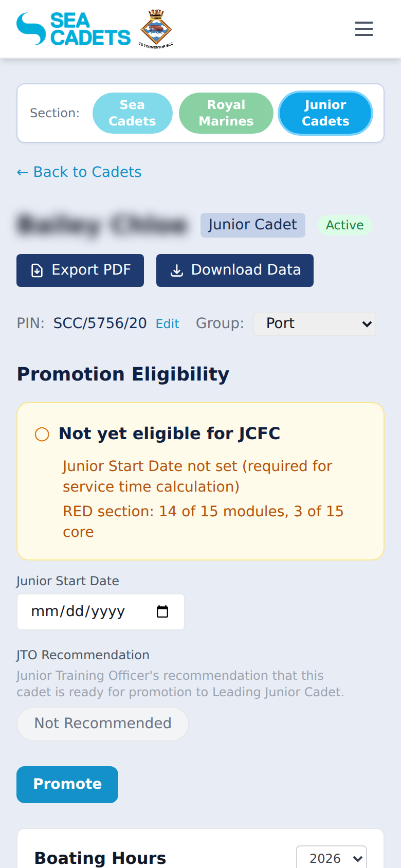The image size is (401, 868).
Task: Open the Boating Hours year selector 2026
Action: pos(332,857)
